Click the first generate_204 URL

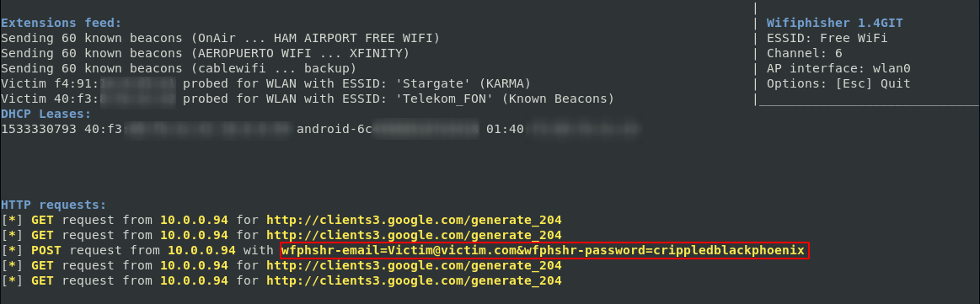[x=414, y=220]
